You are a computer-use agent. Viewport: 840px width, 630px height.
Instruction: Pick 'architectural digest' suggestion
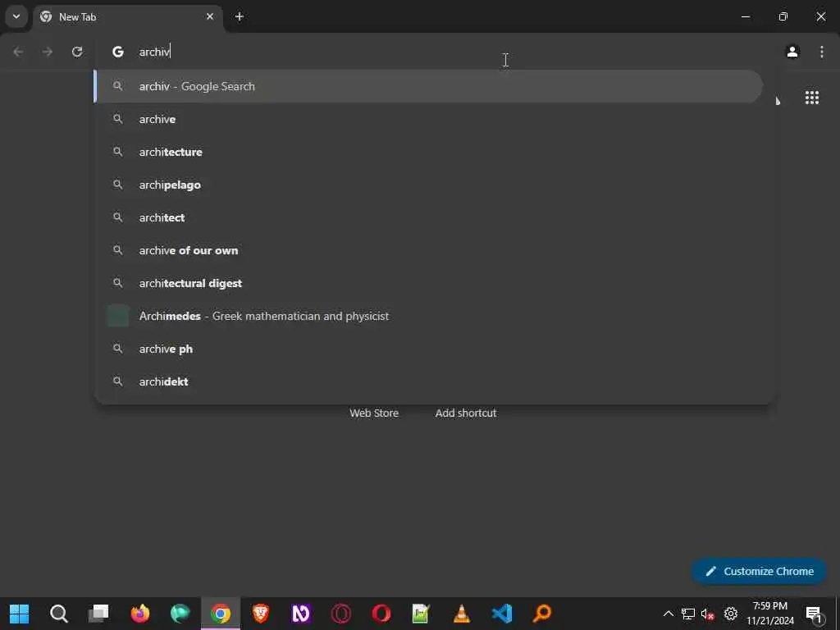pyautogui.click(x=428, y=283)
